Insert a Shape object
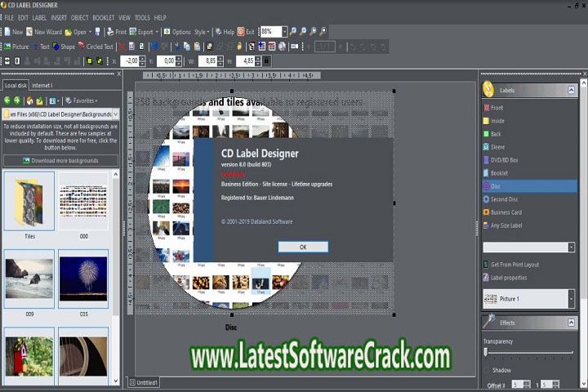This screenshot has height=392, width=588. (64, 47)
